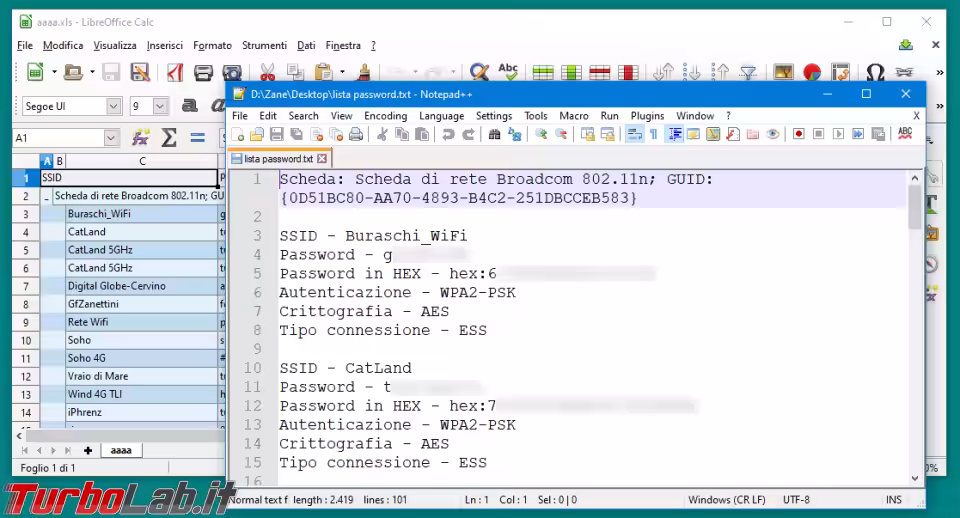Click Find (binoculars) icon in Notepad++

pyautogui.click(x=495, y=135)
